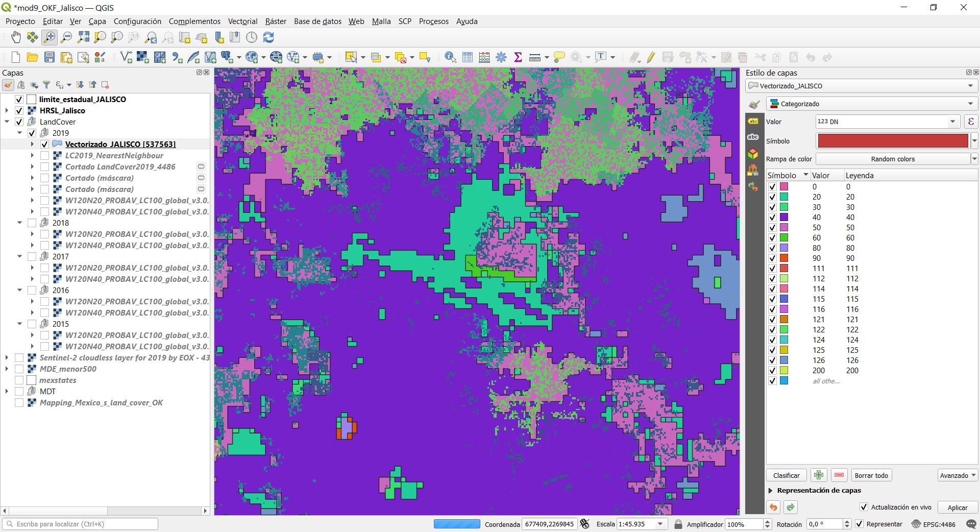The width and height of the screenshot is (980, 532).
Task: Open the attribute table icon
Action: [468, 57]
